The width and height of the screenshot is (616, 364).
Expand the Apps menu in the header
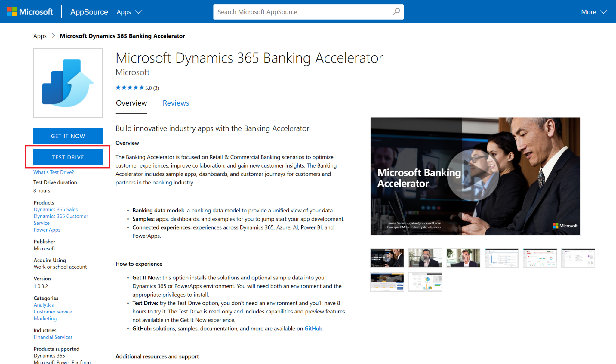[x=129, y=12]
